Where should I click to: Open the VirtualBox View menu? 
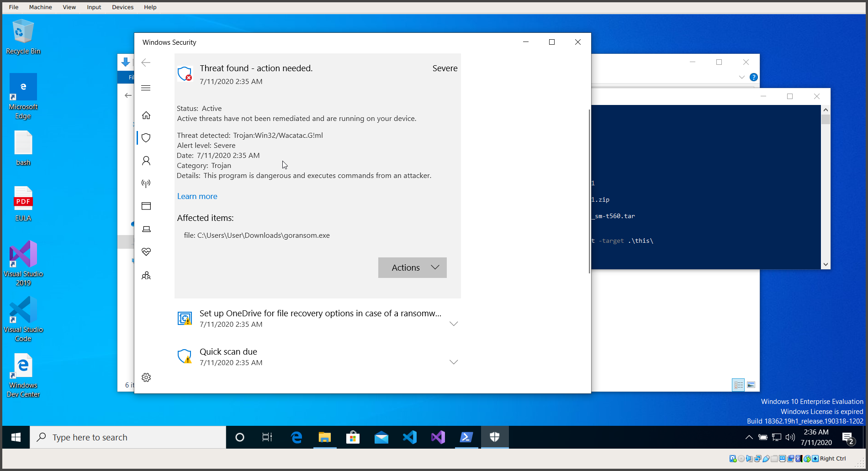[69, 7]
